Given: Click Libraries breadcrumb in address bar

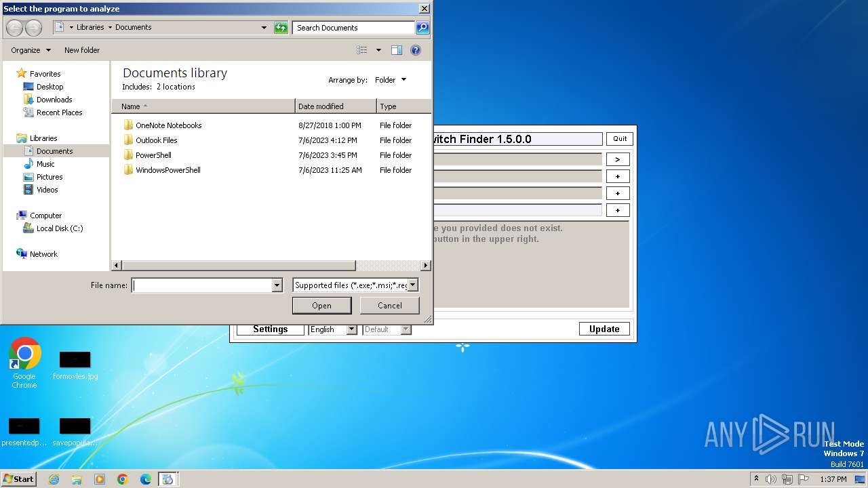Looking at the screenshot, I should 90,27.
